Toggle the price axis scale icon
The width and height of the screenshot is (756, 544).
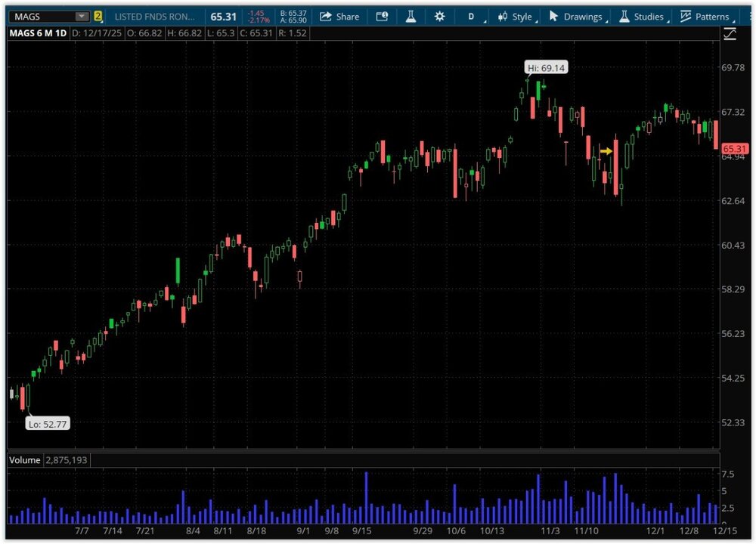(x=730, y=33)
